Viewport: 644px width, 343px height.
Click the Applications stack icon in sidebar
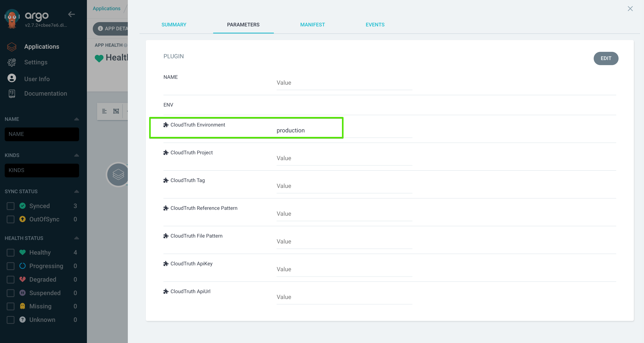pyautogui.click(x=12, y=47)
